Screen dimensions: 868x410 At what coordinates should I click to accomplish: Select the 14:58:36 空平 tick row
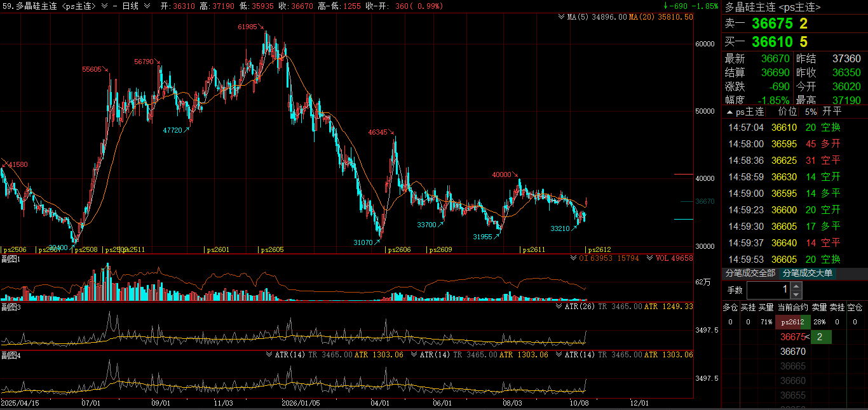pyautogui.click(x=794, y=160)
